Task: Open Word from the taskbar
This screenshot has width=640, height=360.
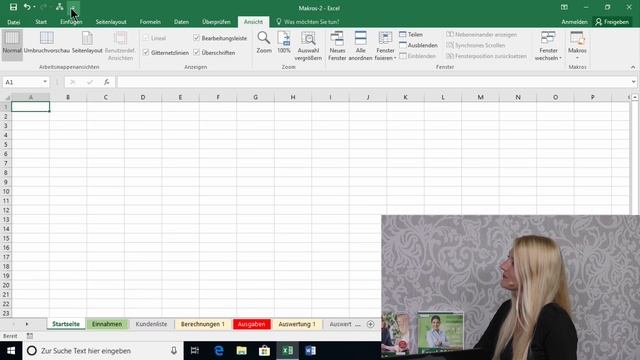Action: tap(310, 351)
